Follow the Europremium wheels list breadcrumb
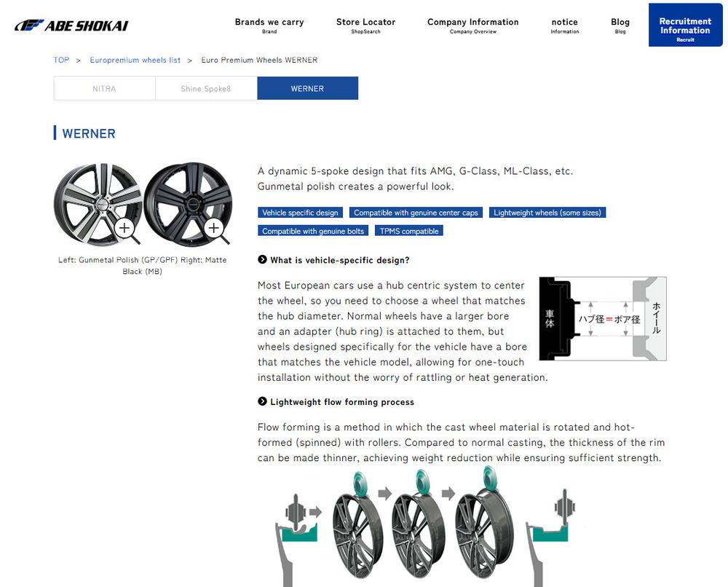The height and width of the screenshot is (587, 728). click(x=135, y=60)
